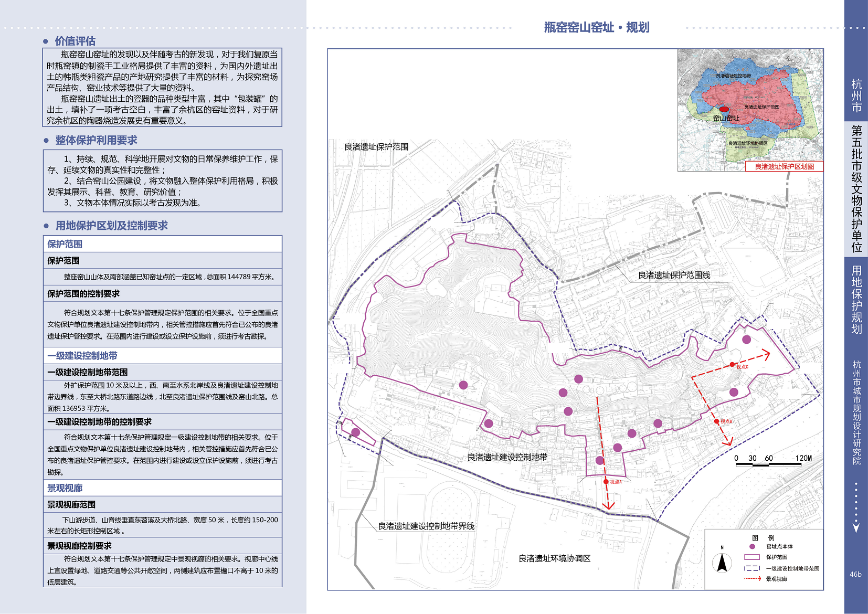The width and height of the screenshot is (868, 614).
Task: Click the sidebar tab 第五批市级文物保护单位
Action: tap(856, 188)
